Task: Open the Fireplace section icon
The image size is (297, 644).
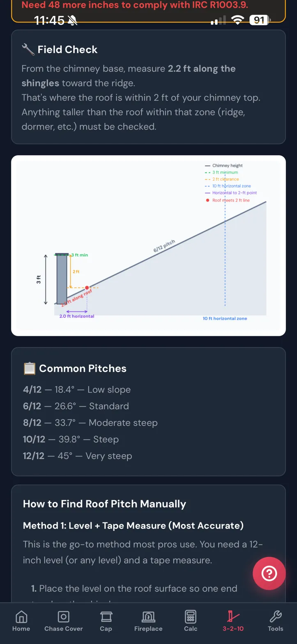Action: [148, 617]
